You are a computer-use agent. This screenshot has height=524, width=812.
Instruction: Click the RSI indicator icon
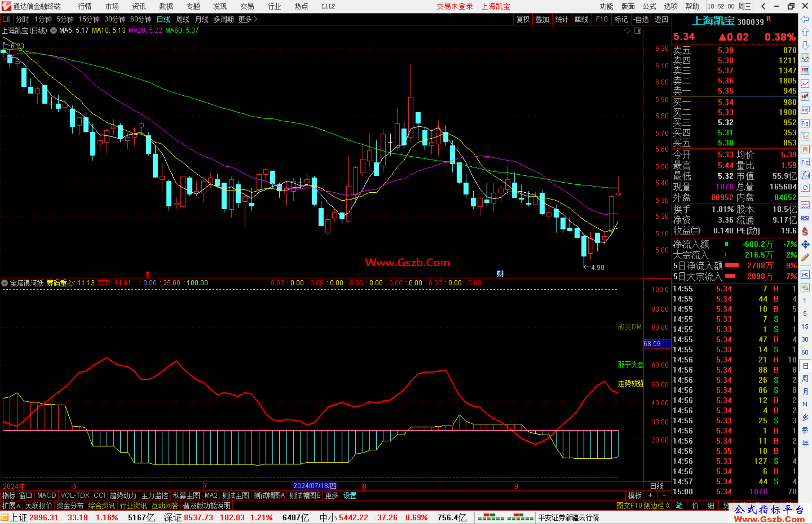coord(805,218)
